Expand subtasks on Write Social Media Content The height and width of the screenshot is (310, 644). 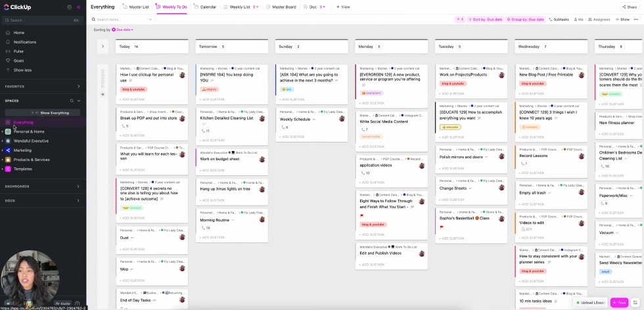(x=364, y=130)
